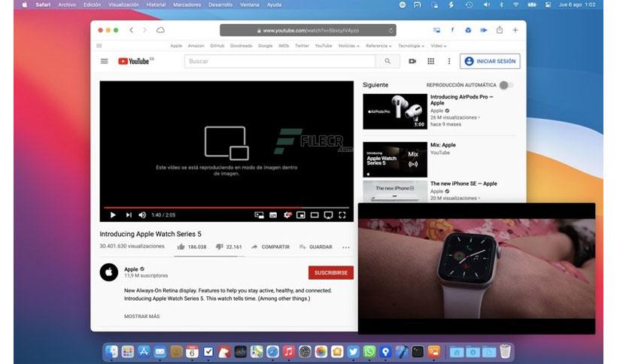The image size is (629, 364).
Task: Open the Edición menu
Action: coord(93,5)
